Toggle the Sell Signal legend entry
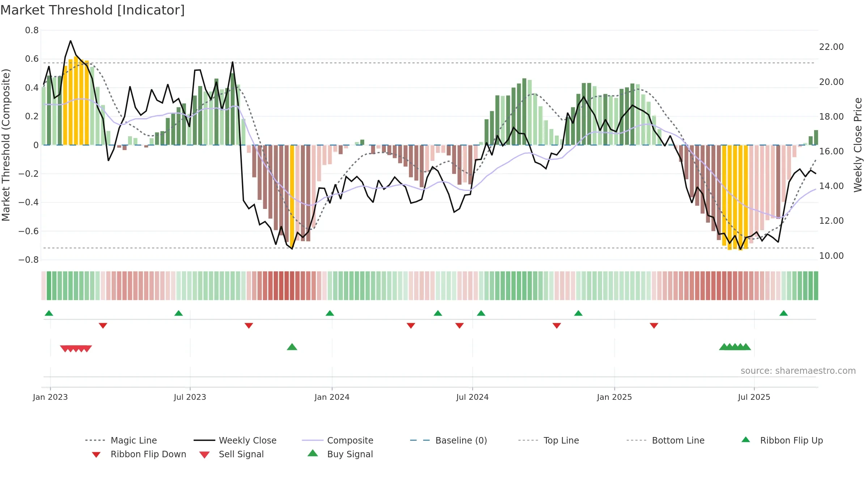The width and height of the screenshot is (868, 488). (x=231, y=454)
